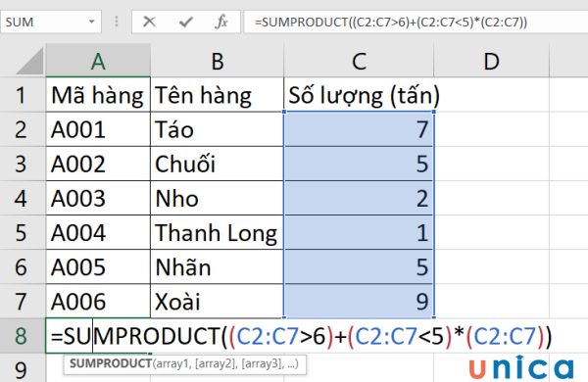This screenshot has width=588, height=382.
Task: Click quantity cell 7 for Táo
Action: click(359, 129)
